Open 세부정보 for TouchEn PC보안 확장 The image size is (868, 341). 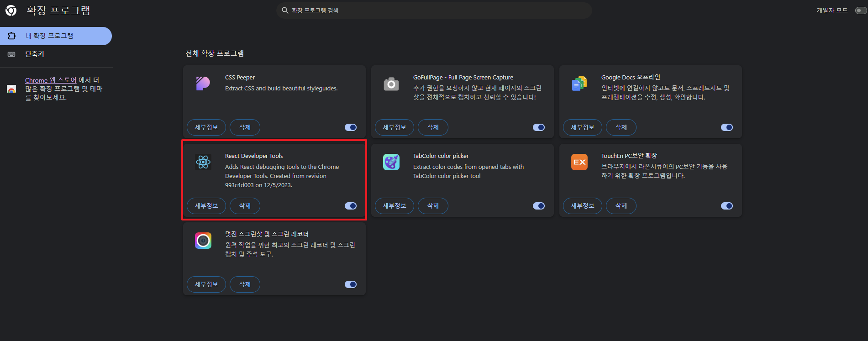pos(583,206)
